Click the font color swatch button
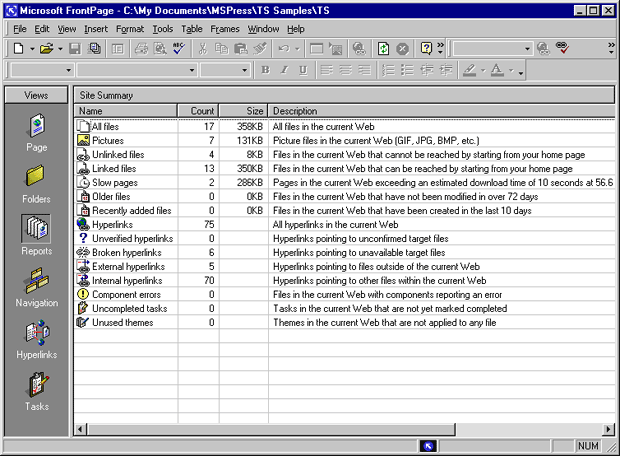Viewport: 620px width, 456px height. pyautogui.click(x=497, y=70)
